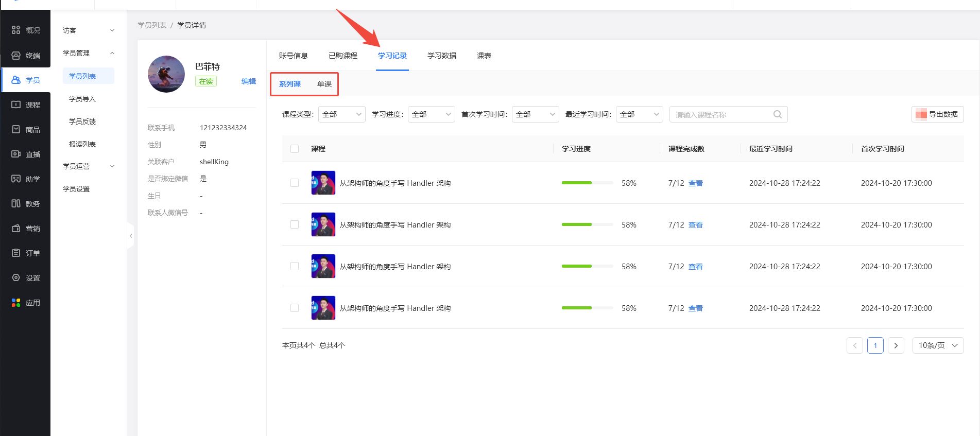Viewport: 980px width, 436px height.
Task: Collapse the side menu with the panel handle arrow
Action: [131, 236]
